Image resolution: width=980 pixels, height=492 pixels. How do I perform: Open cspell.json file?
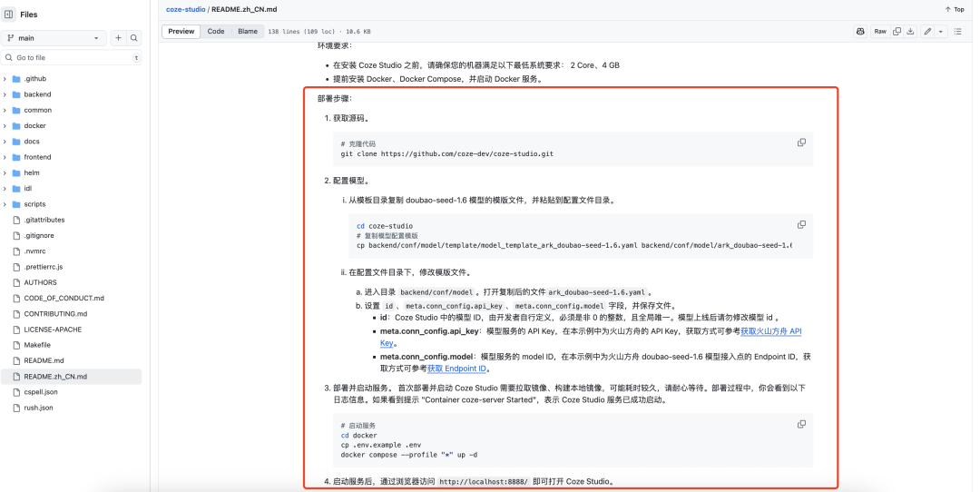pyautogui.click(x=41, y=392)
